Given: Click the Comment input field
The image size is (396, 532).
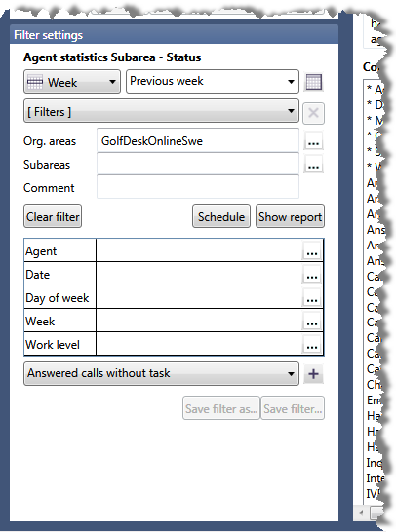Looking at the screenshot, I should (198, 187).
